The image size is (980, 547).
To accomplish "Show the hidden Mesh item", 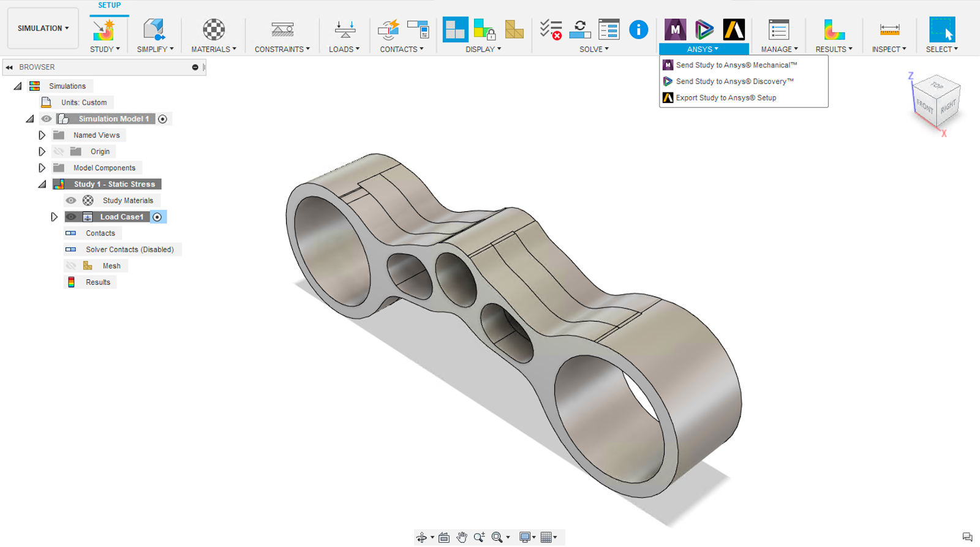I will 71,266.
